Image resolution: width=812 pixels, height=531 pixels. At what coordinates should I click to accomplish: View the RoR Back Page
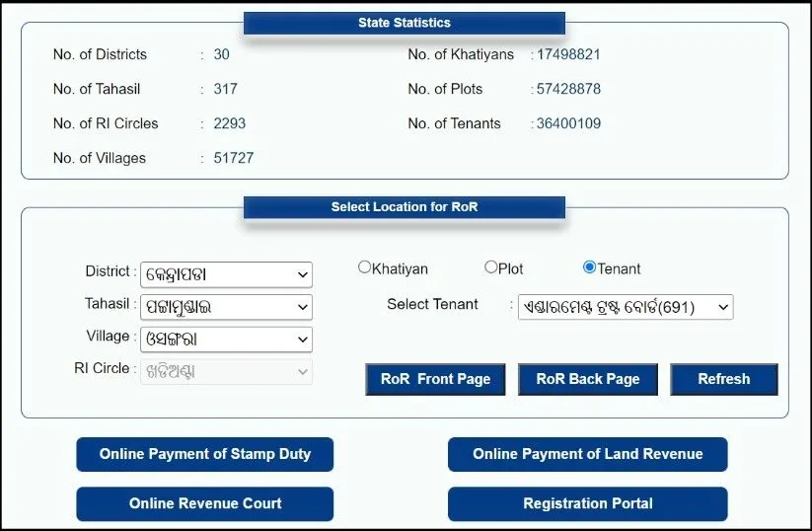(588, 379)
